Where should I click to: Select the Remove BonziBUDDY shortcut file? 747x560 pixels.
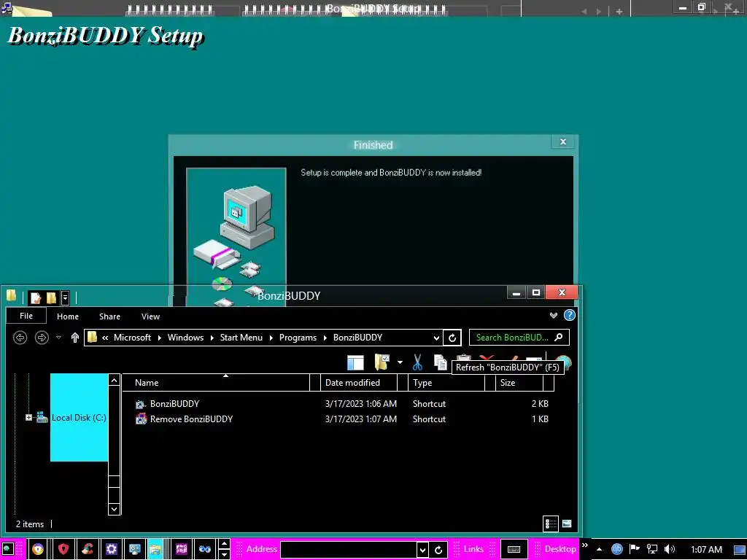[191, 419]
